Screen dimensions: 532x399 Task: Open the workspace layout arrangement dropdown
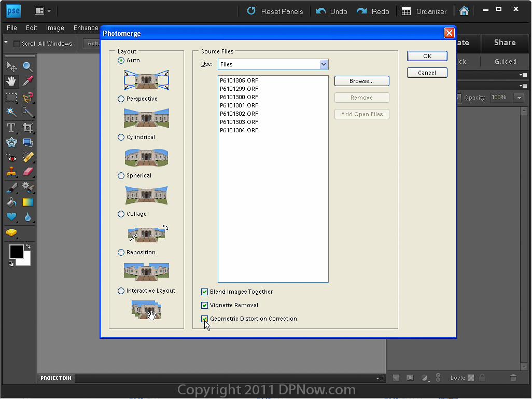(43, 11)
